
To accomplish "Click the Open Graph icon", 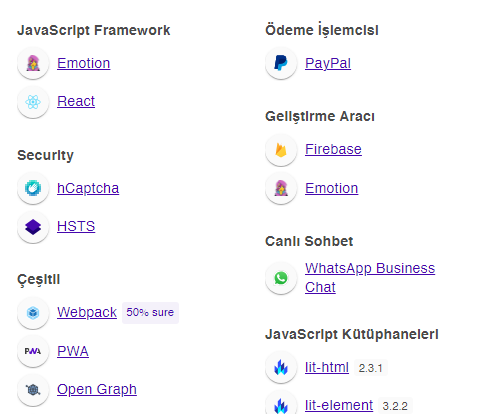I will pyautogui.click(x=33, y=389).
